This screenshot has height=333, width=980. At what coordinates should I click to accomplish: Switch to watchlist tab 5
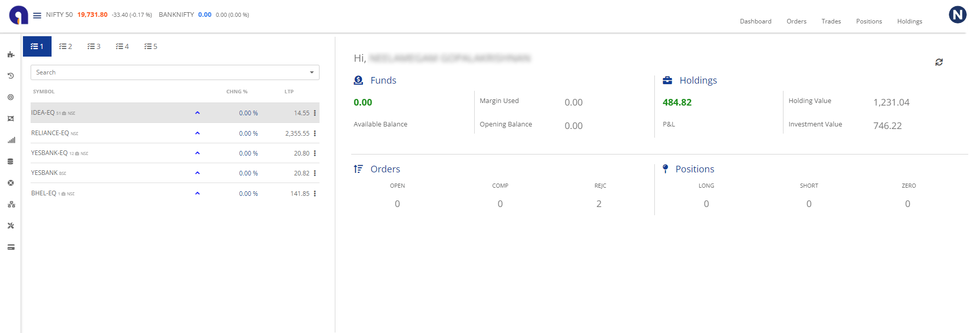tap(151, 46)
